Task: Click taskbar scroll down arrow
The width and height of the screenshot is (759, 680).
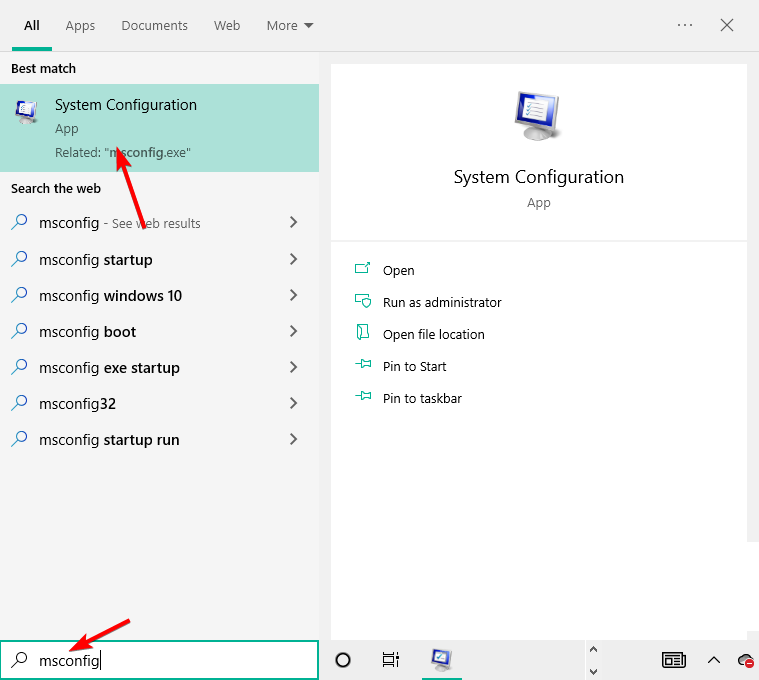Action: [x=593, y=671]
